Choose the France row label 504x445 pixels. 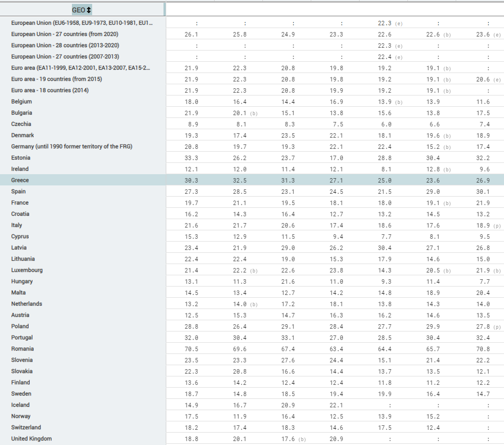(20, 203)
